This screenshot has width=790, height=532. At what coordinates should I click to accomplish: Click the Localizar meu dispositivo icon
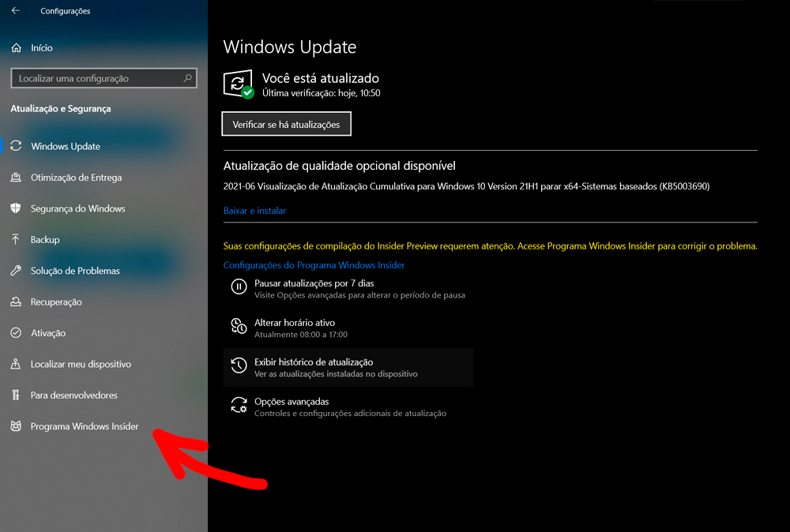pyautogui.click(x=16, y=364)
